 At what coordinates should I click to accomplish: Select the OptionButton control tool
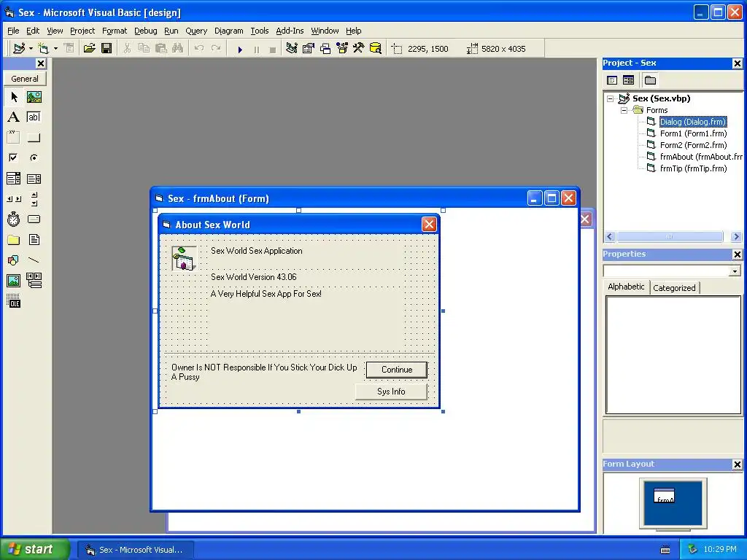(x=34, y=157)
